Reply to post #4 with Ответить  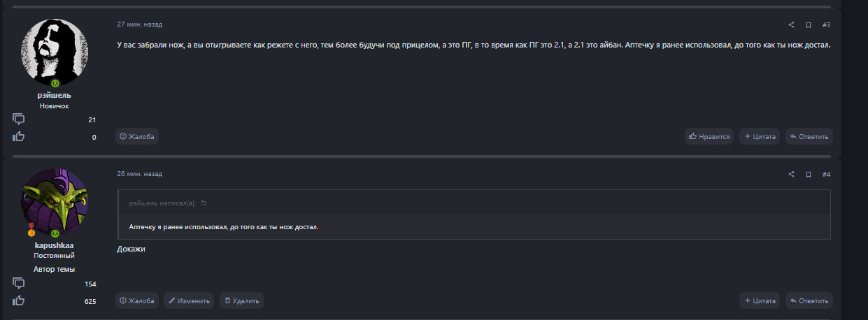(809, 301)
